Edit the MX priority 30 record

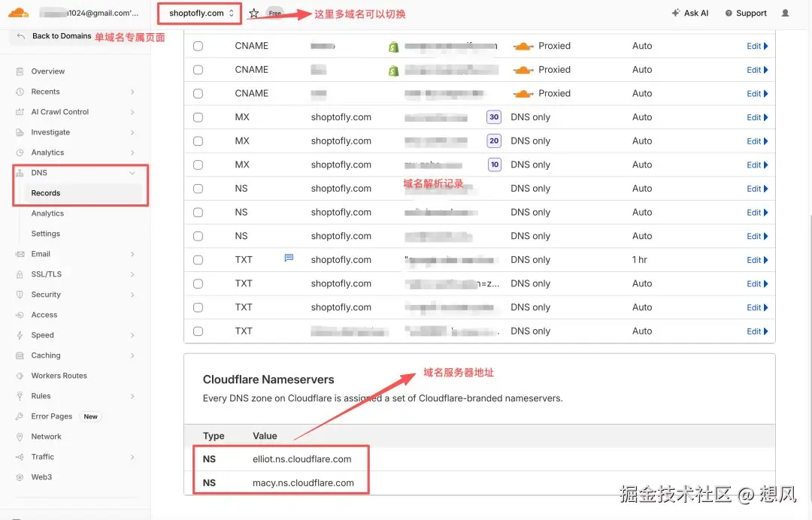[x=757, y=117]
